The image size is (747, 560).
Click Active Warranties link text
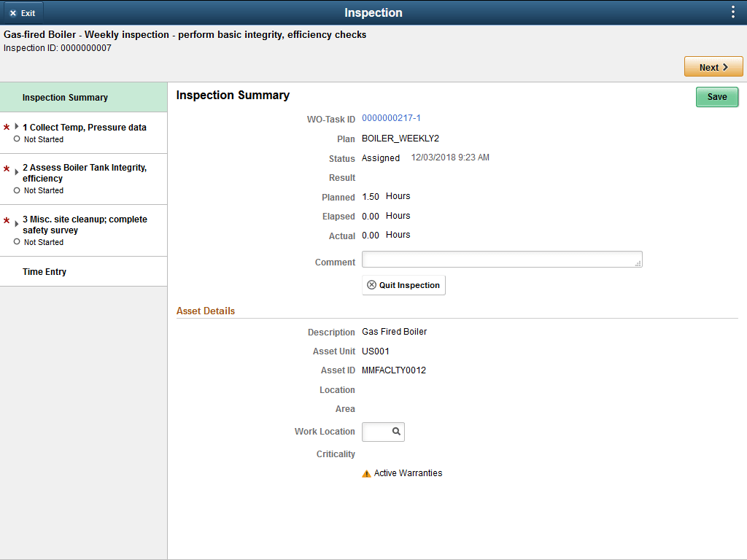408,472
